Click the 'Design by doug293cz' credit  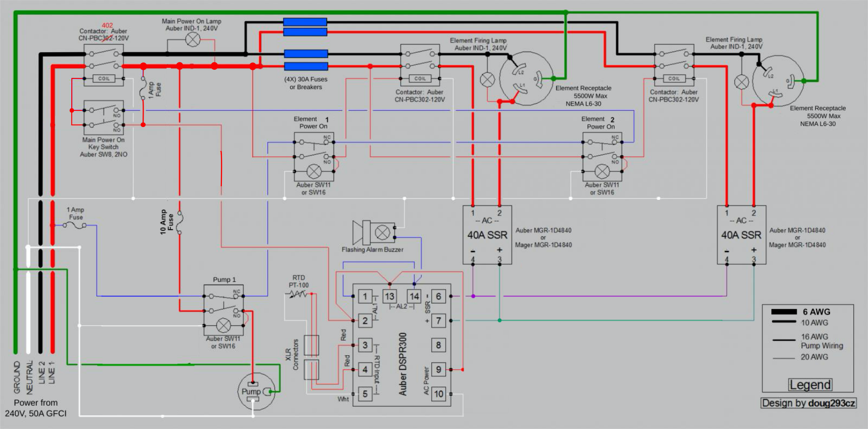pos(809,403)
